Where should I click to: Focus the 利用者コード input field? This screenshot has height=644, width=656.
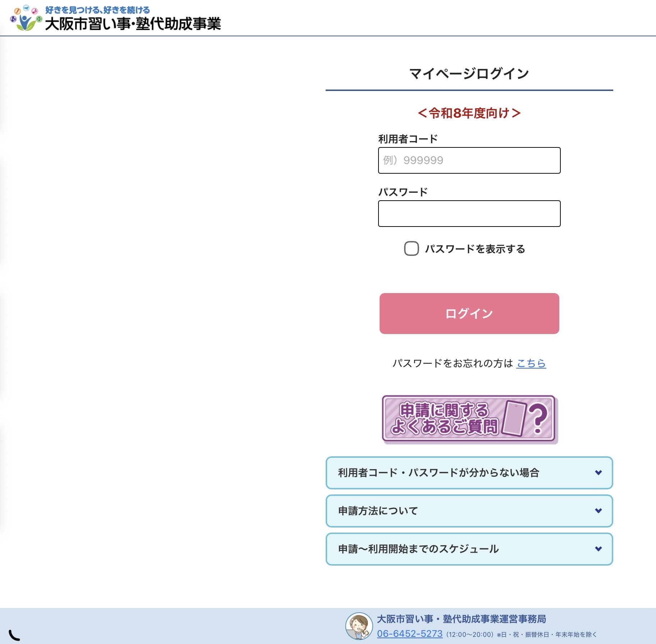(x=469, y=160)
